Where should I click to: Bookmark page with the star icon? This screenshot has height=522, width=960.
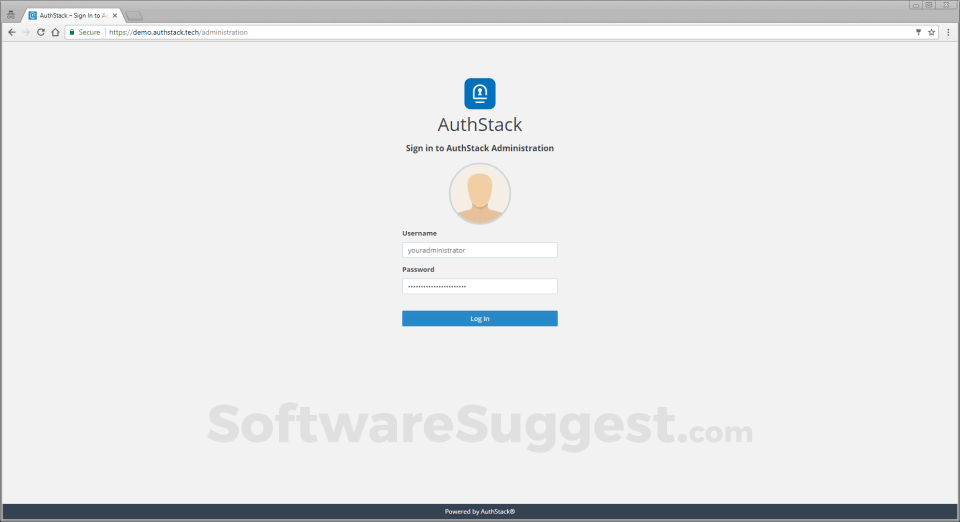click(x=931, y=32)
